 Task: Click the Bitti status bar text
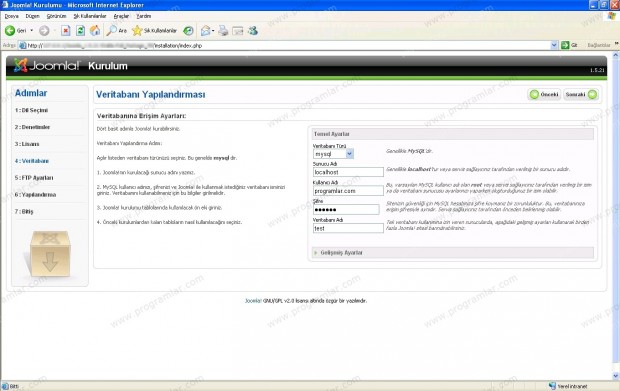(x=14, y=386)
